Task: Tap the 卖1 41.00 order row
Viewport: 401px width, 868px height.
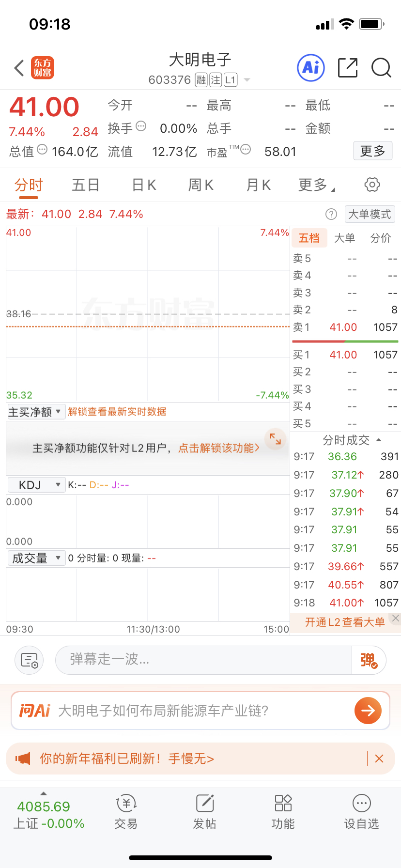Action: pos(345,327)
